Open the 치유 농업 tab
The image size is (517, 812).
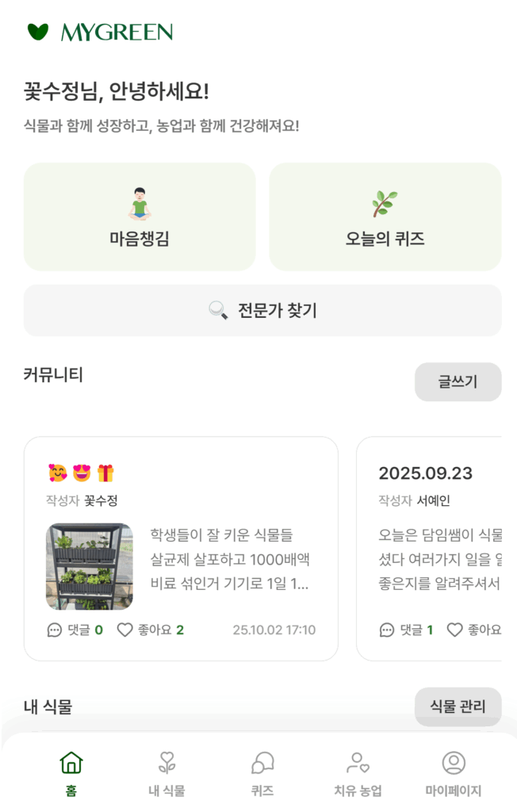click(x=358, y=773)
